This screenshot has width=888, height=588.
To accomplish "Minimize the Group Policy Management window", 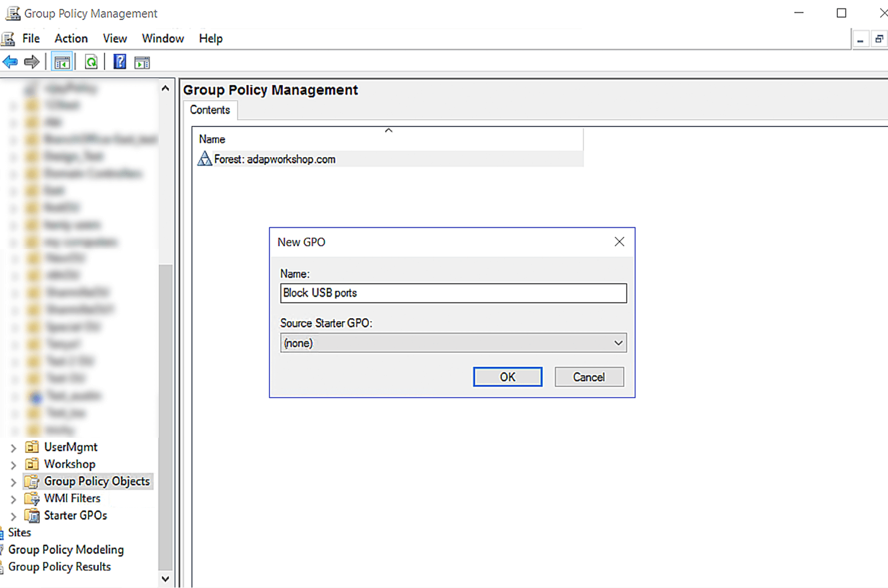I will pos(799,13).
